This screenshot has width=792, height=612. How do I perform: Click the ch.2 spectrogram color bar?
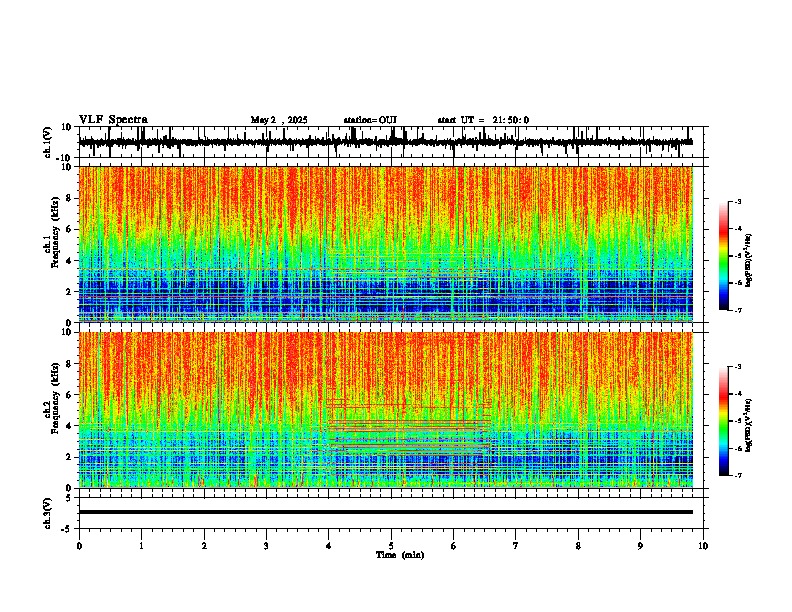click(724, 421)
